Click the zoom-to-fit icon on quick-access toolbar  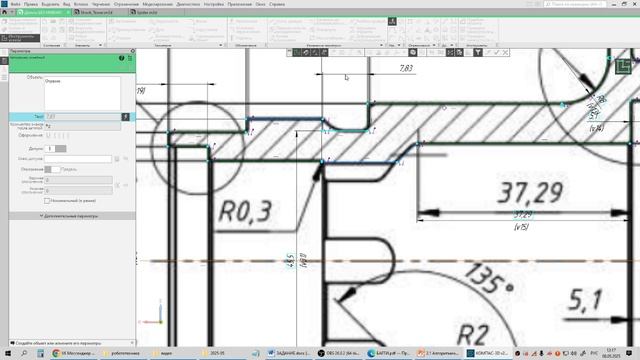pos(450,52)
